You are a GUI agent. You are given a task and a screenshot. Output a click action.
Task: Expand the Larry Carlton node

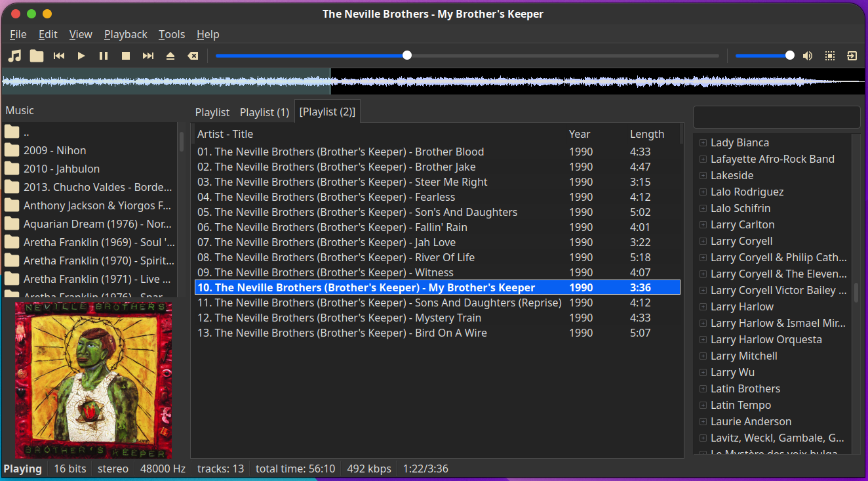pyautogui.click(x=703, y=224)
